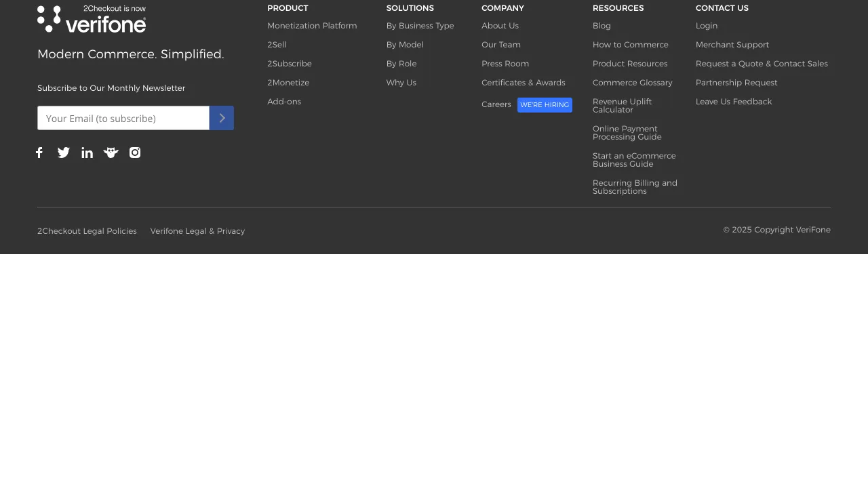The image size is (868, 488).
Task: Open How to Commerce link
Action: click(631, 45)
